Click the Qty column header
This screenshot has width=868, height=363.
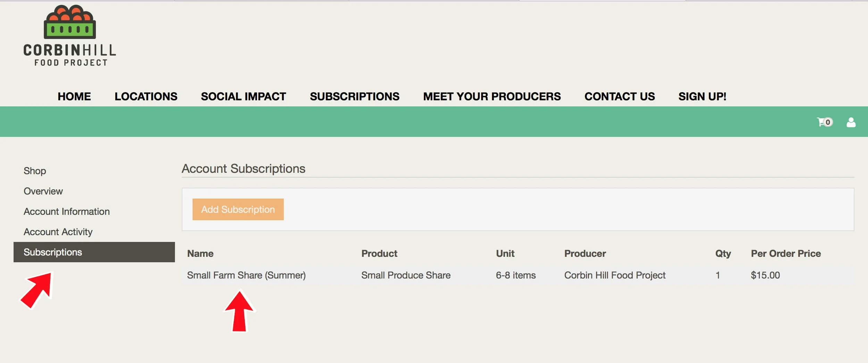(723, 253)
